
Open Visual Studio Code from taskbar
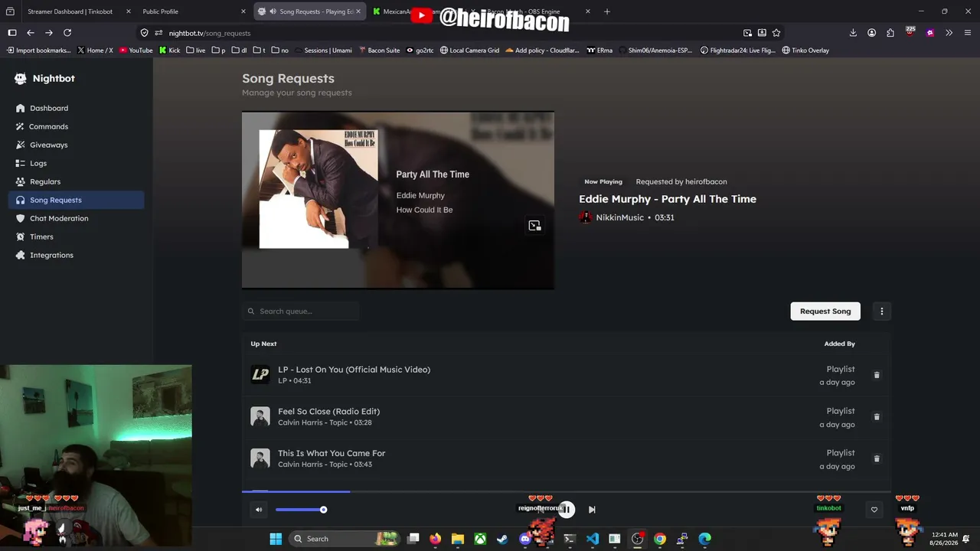coord(593,539)
